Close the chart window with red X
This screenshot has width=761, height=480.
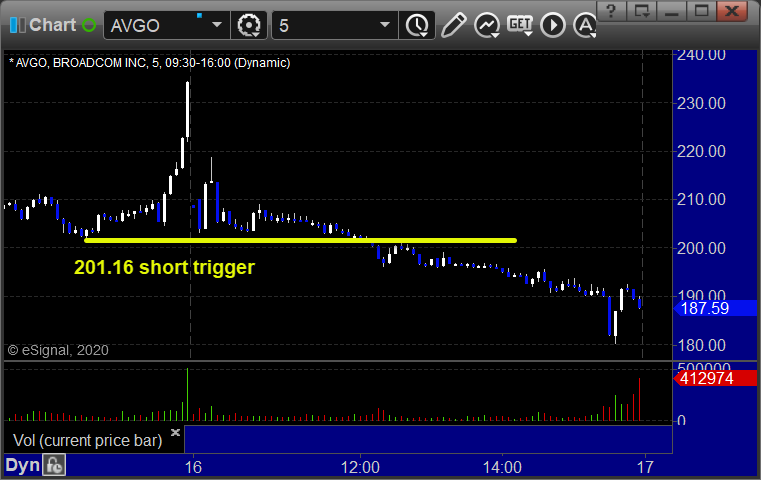coord(732,11)
